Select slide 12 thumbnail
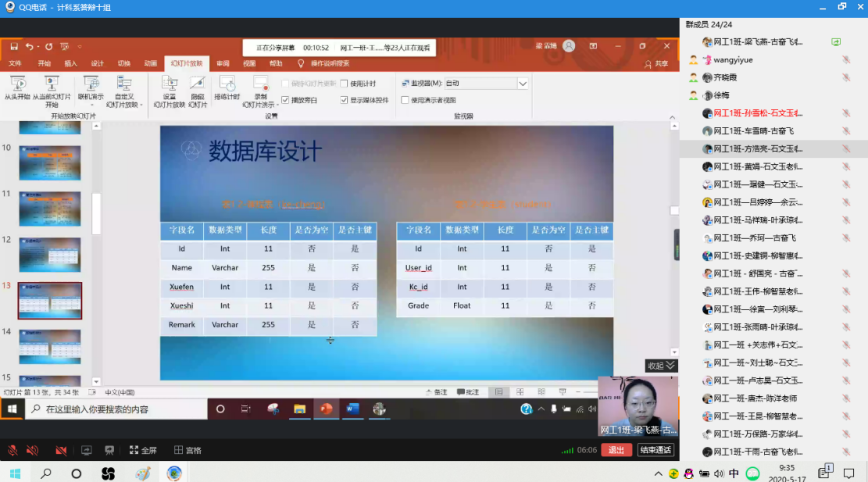868x482 pixels. pos(50,255)
